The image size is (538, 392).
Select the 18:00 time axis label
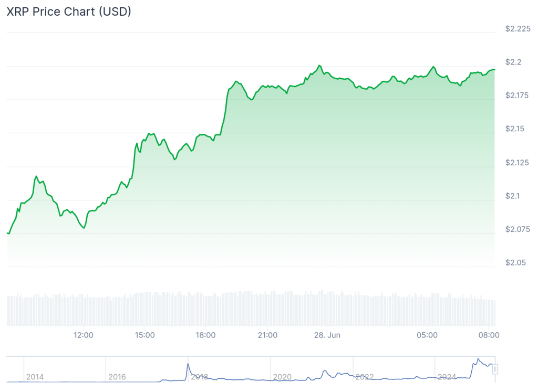pyautogui.click(x=205, y=335)
